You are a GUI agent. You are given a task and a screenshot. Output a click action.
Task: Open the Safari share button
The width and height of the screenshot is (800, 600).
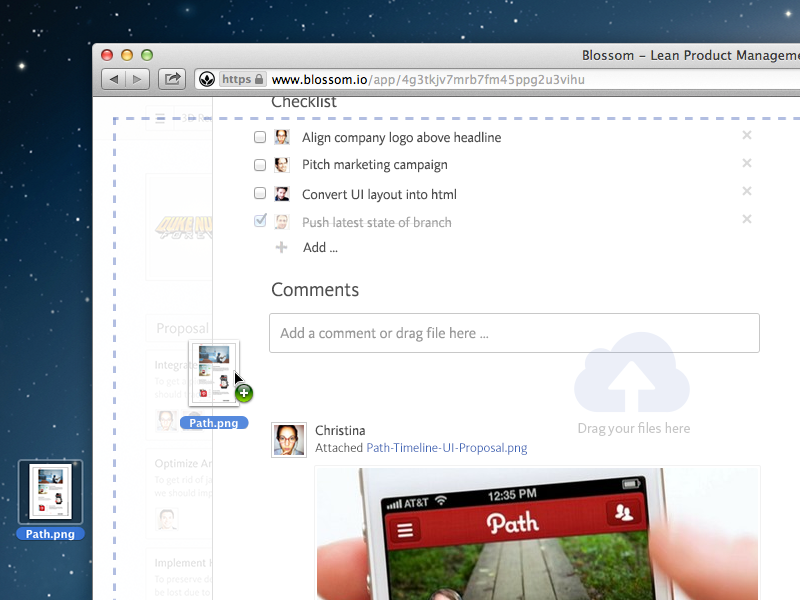(172, 79)
